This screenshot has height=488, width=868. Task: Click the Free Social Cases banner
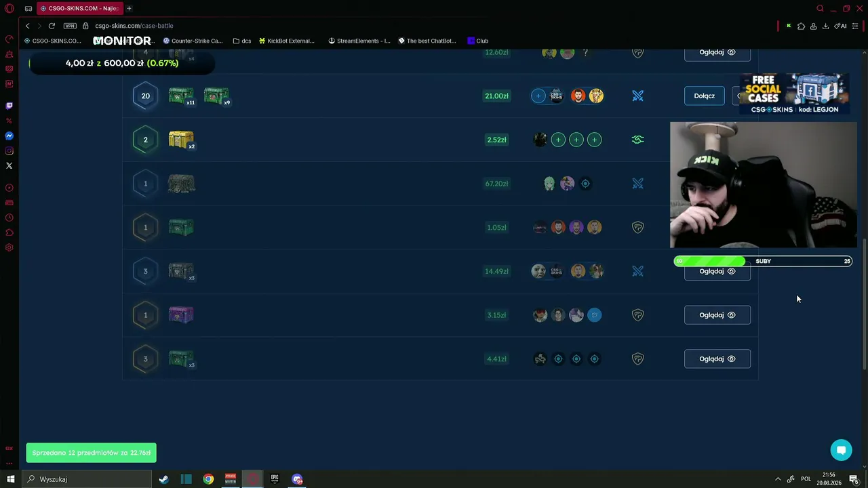click(794, 93)
